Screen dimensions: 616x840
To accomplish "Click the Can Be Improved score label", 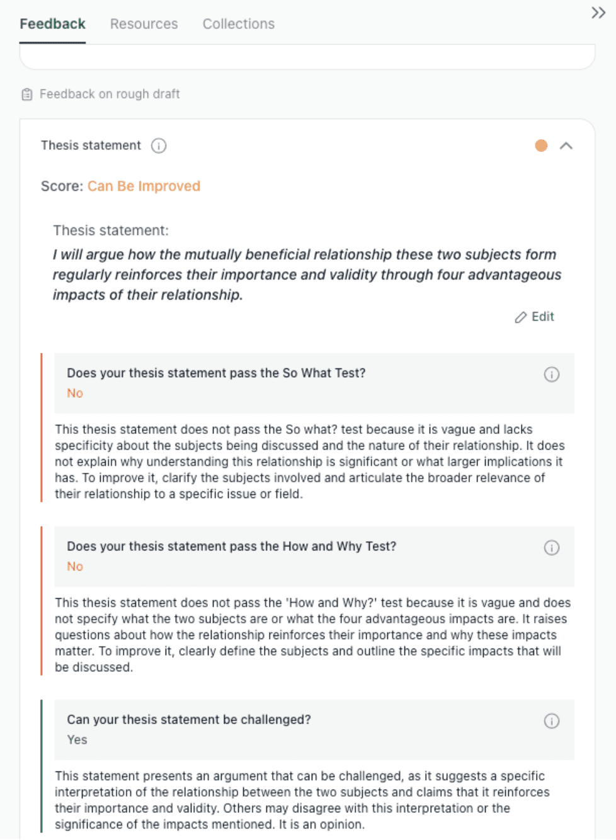I will pos(144,186).
